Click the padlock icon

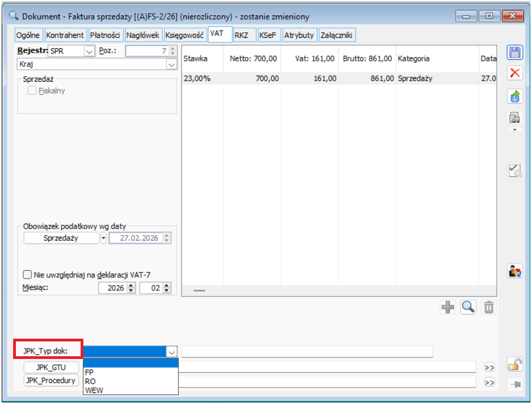pyautogui.click(x=514, y=363)
